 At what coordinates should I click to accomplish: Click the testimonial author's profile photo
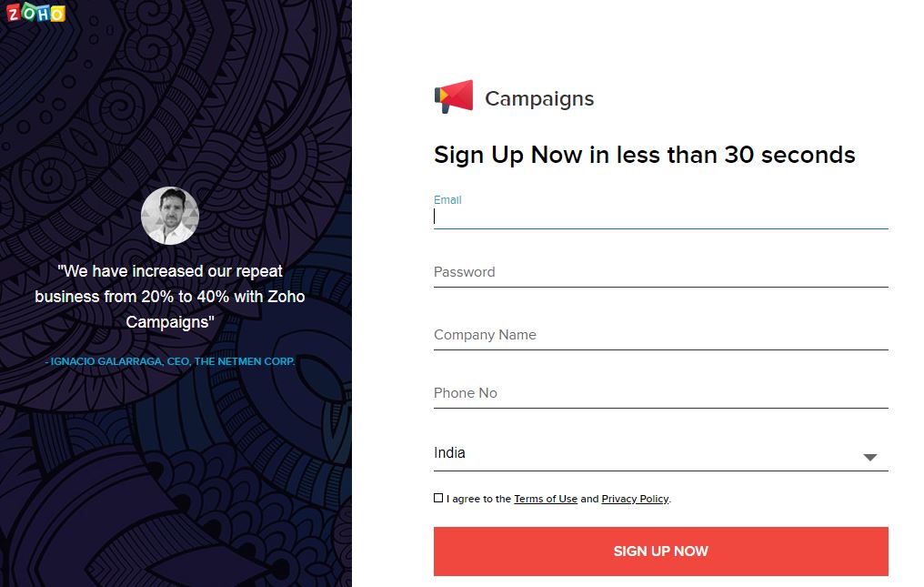click(x=170, y=216)
